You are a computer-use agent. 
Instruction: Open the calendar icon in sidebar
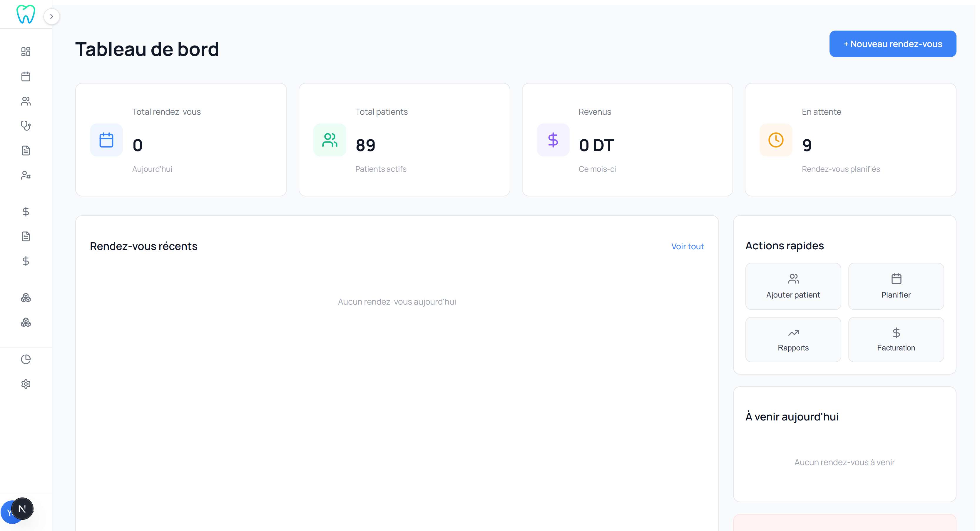(x=26, y=76)
